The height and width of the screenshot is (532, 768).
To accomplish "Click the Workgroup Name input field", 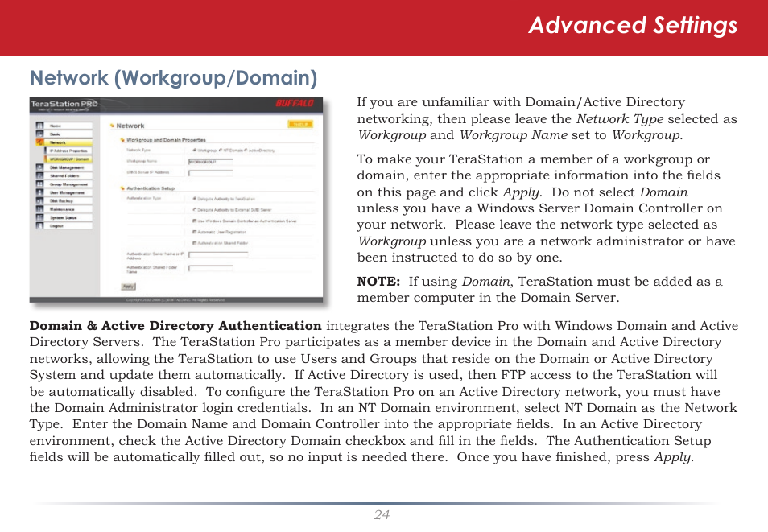I will (x=211, y=161).
